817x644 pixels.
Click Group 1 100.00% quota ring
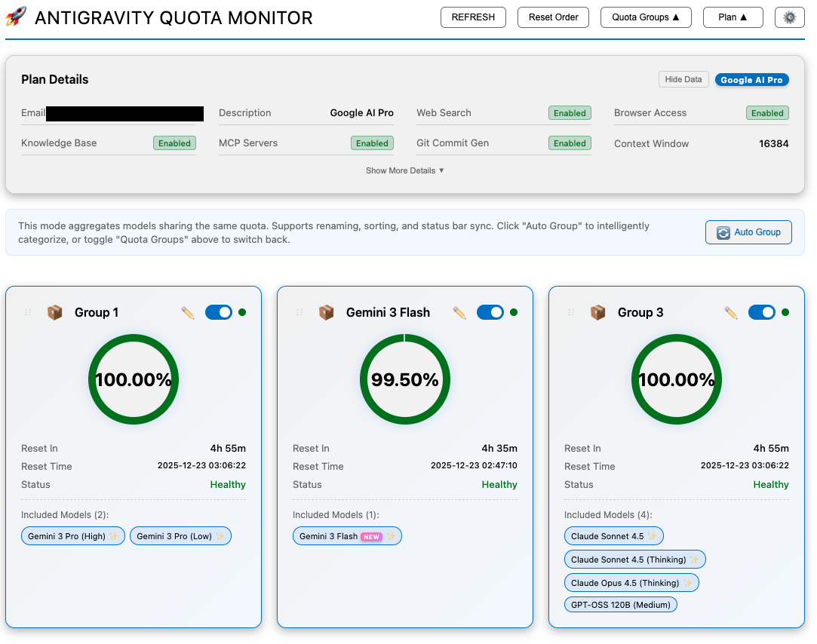pyautogui.click(x=134, y=379)
